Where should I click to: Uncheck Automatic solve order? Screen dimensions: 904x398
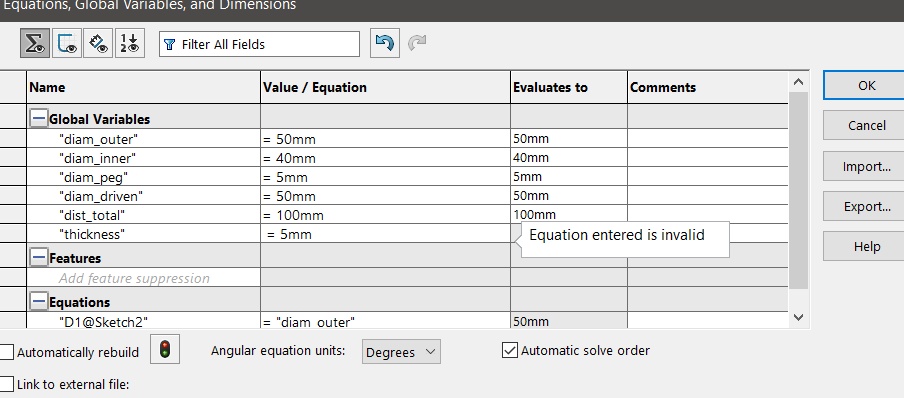pos(510,350)
